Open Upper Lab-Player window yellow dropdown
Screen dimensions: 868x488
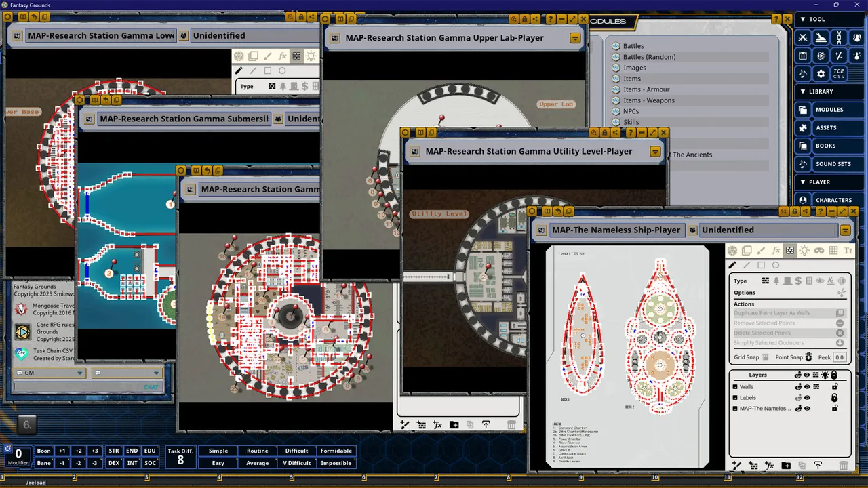pyautogui.click(x=575, y=38)
